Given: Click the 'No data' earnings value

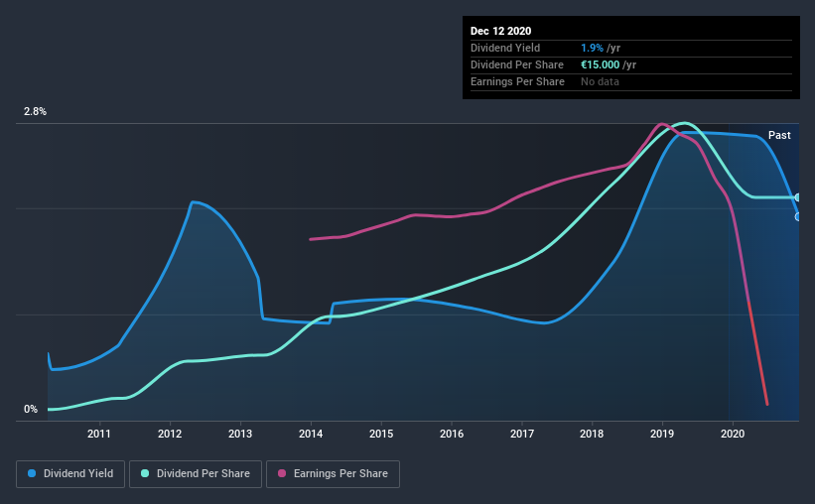Looking at the screenshot, I should click(x=600, y=82).
